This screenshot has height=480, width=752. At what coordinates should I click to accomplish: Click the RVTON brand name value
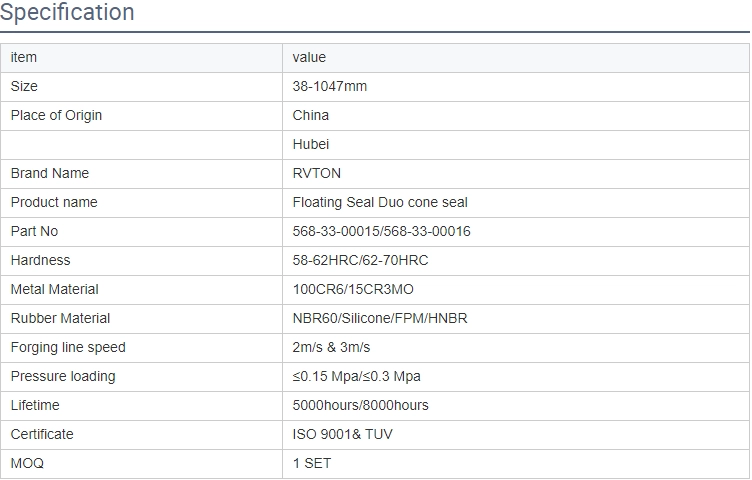317,173
